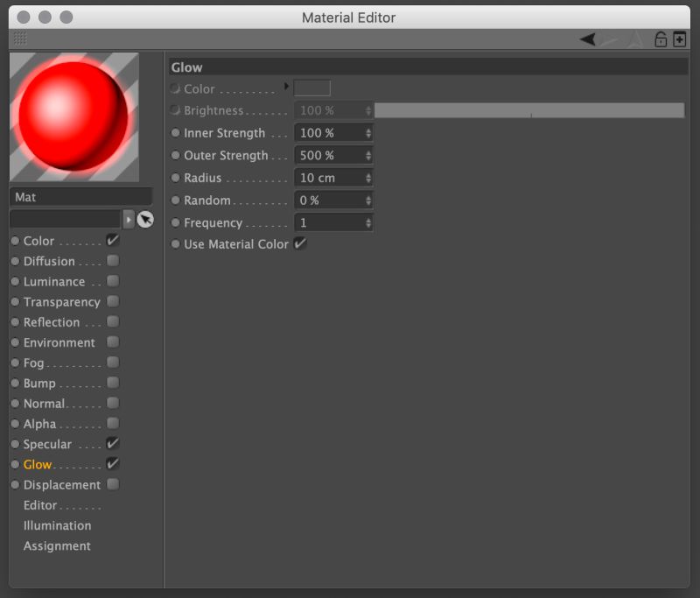
Task: Open the Editor settings page
Action: coord(39,505)
